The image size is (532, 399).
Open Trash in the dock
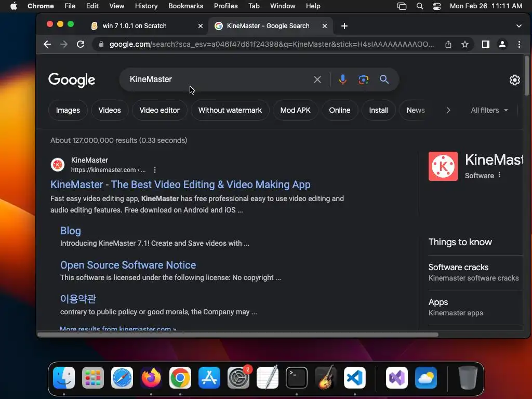(468, 378)
